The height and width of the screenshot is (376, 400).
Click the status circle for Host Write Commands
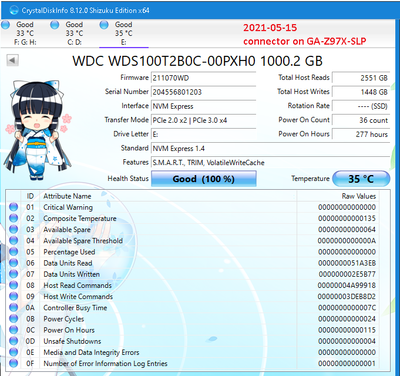13,296
